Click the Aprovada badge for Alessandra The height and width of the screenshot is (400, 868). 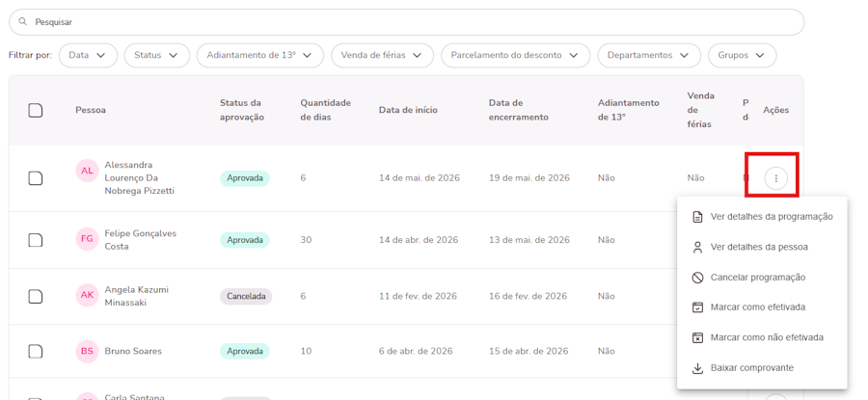click(245, 178)
